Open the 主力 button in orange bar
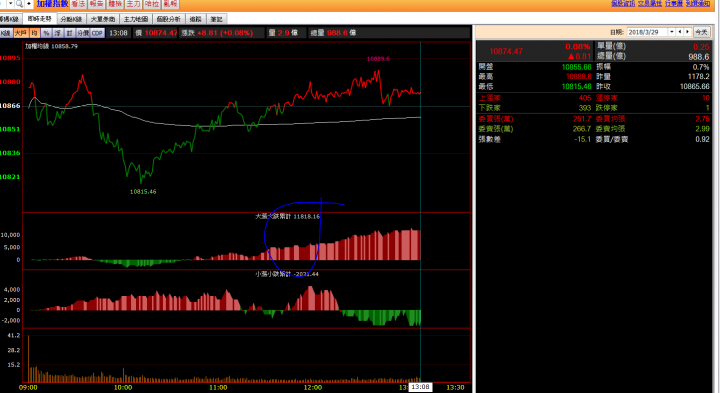Viewport: 720px width, 393px height. pos(134,4)
